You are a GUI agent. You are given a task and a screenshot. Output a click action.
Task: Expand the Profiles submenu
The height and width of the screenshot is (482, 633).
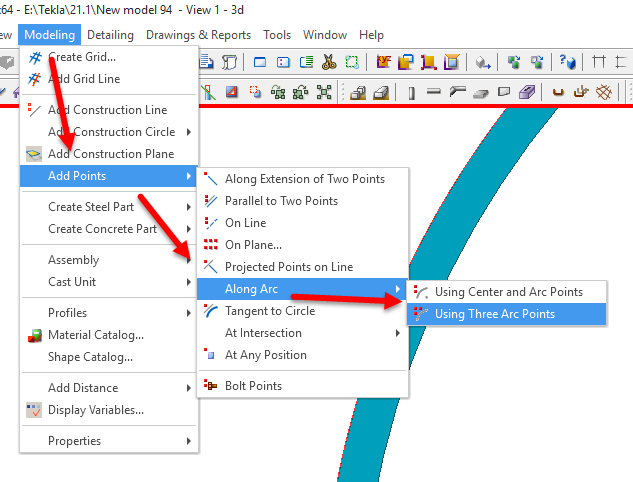click(109, 313)
